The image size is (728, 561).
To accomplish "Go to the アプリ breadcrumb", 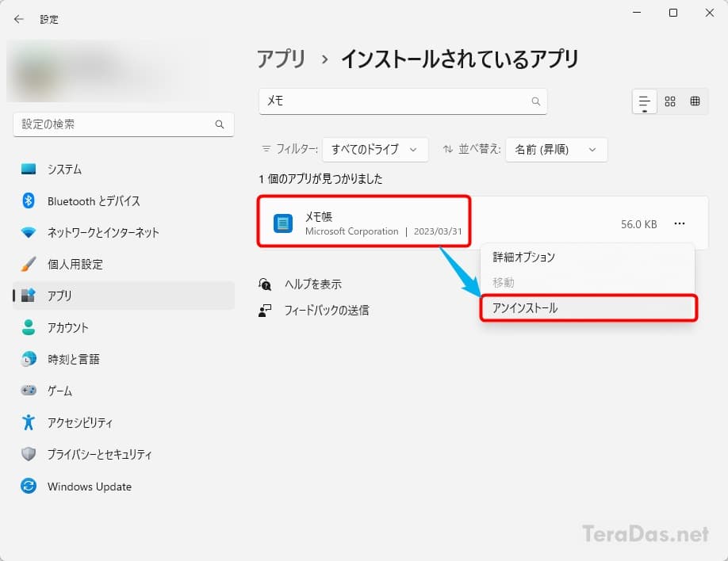I will coord(282,59).
